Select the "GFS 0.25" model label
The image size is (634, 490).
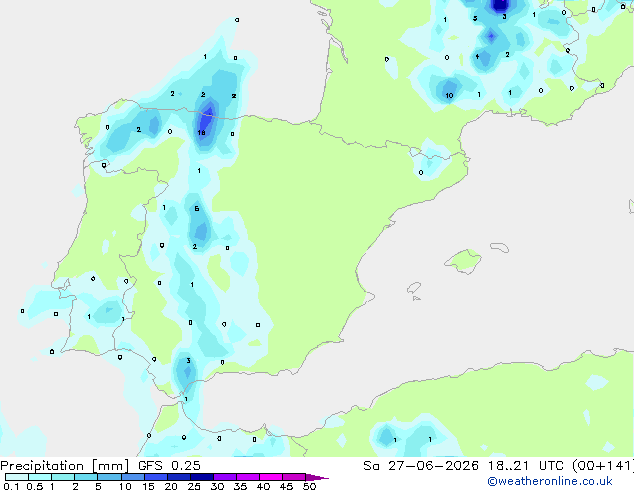coord(169,466)
